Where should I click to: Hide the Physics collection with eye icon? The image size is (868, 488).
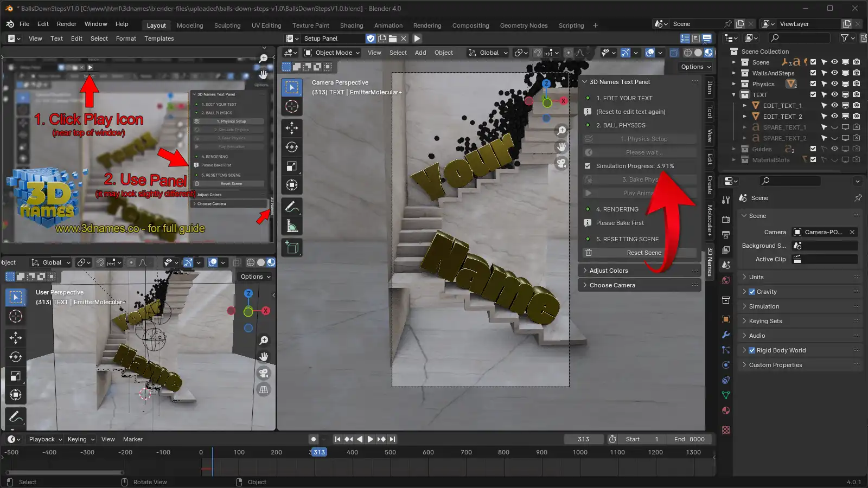pyautogui.click(x=834, y=84)
